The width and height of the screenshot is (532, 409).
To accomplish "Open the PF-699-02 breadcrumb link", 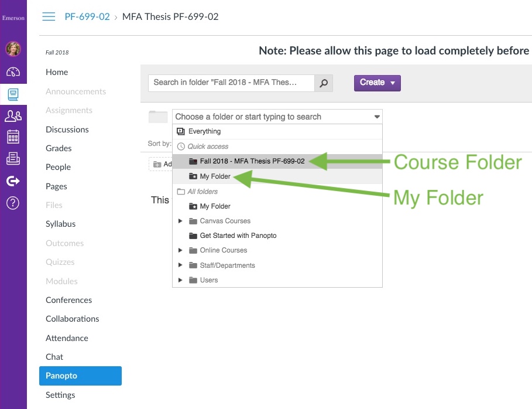I will 87,16.
